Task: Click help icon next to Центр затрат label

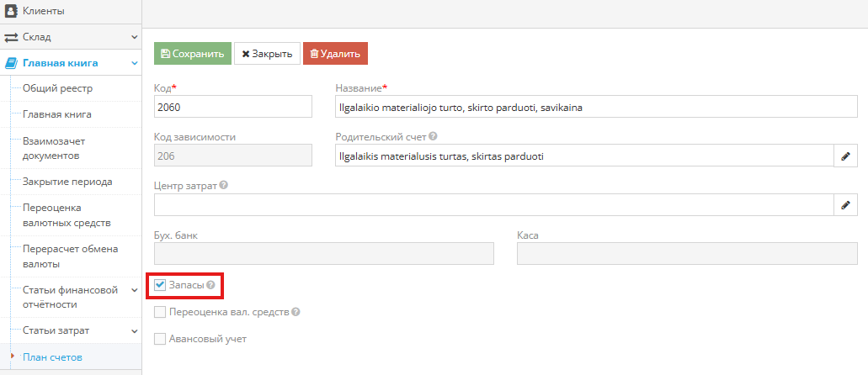Action: pyautogui.click(x=224, y=186)
